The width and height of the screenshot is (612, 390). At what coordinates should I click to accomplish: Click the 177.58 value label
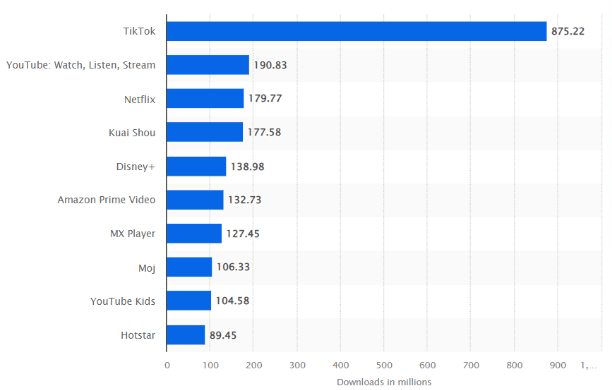264,132
